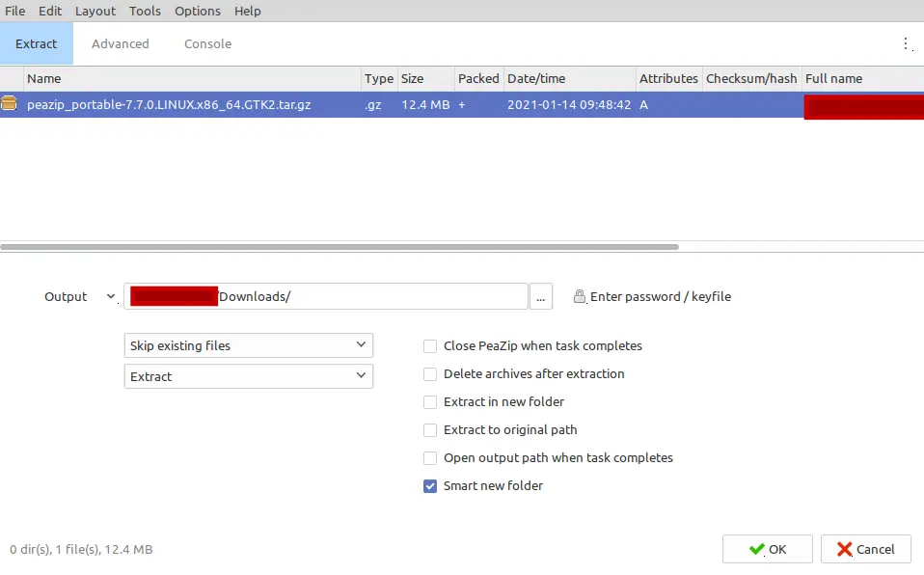Expand the Output path history arrow
Screen dimensions: 924x575
tap(111, 297)
